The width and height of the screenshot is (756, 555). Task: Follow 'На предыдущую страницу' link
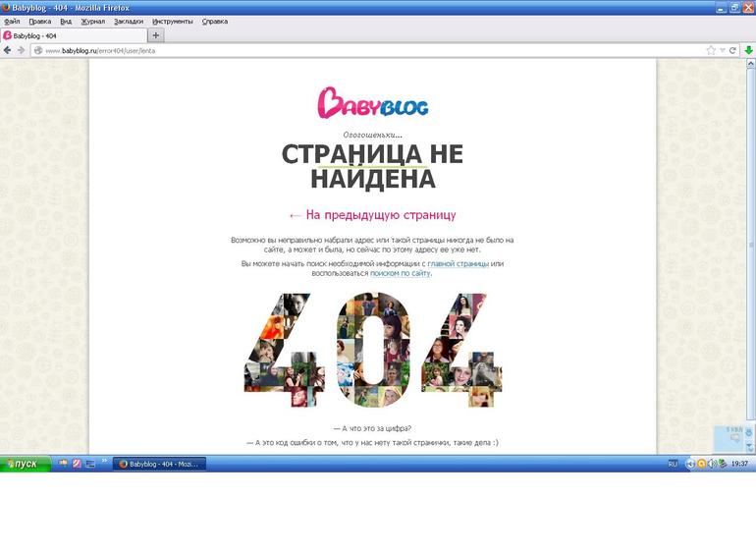pos(373,215)
